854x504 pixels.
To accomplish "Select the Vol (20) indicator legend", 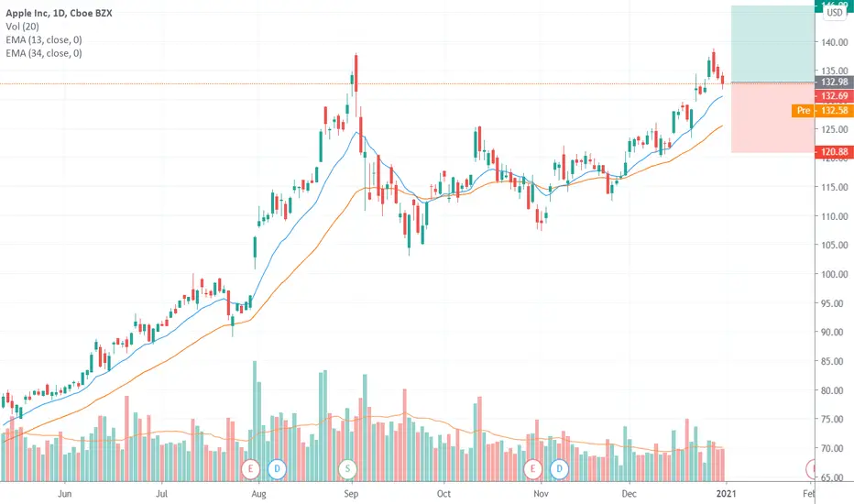I will coord(22,27).
